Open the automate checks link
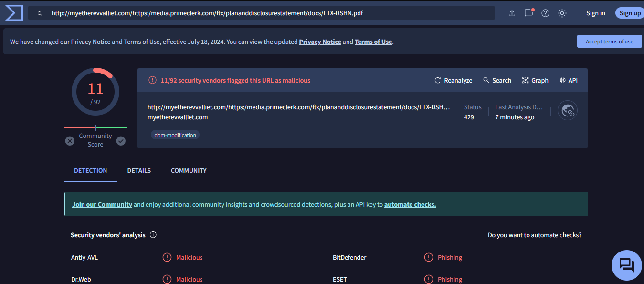This screenshot has width=644, height=284. click(410, 204)
